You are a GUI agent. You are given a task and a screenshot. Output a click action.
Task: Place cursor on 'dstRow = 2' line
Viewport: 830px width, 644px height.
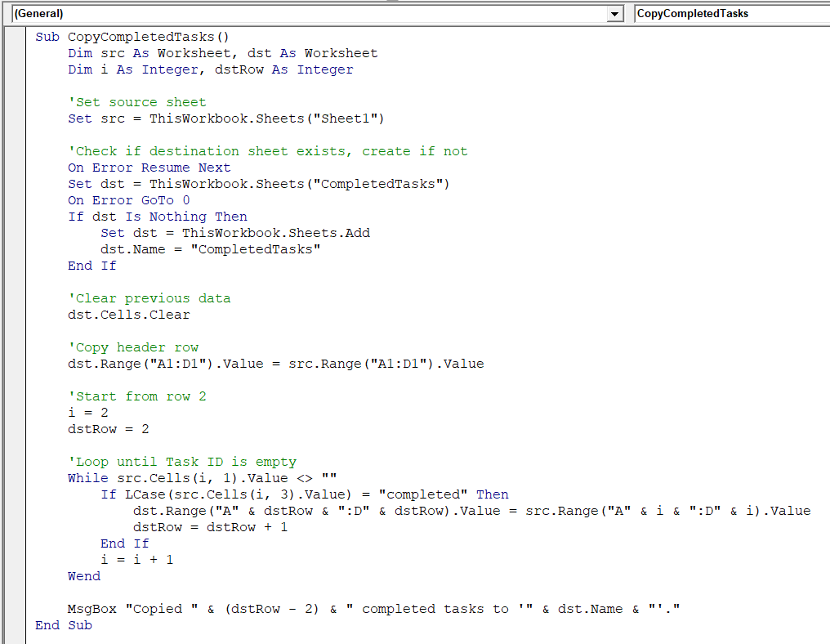point(108,429)
